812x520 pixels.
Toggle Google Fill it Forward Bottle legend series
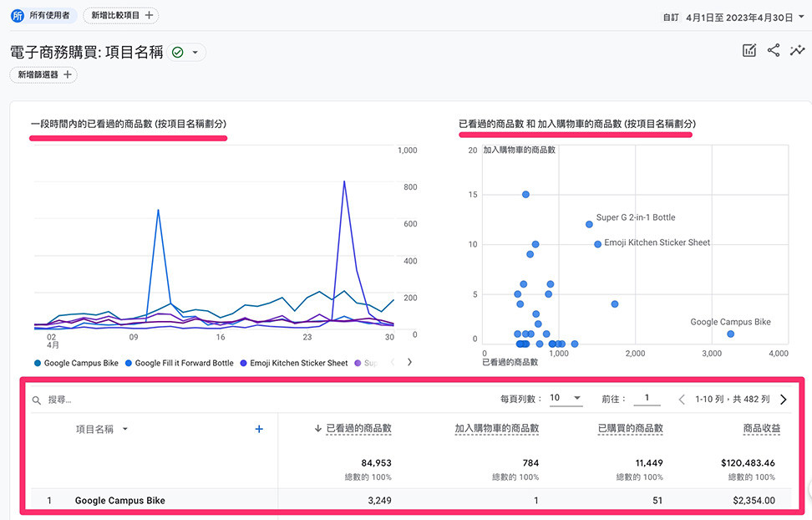pos(179,363)
